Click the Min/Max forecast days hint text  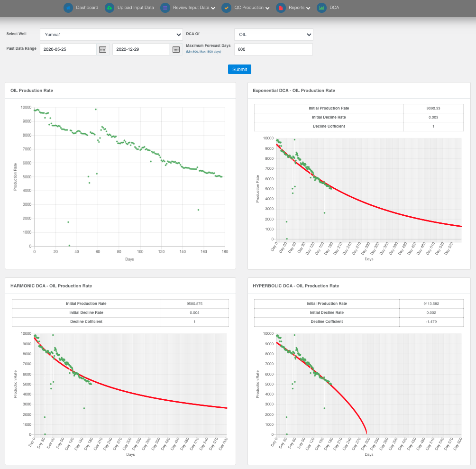(x=204, y=52)
